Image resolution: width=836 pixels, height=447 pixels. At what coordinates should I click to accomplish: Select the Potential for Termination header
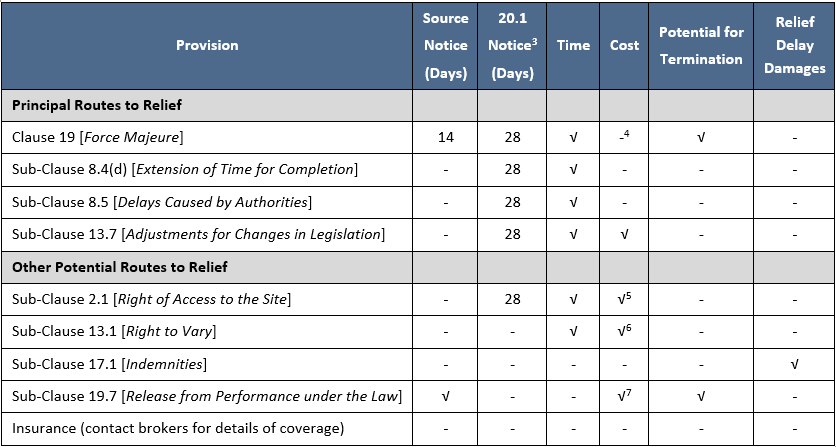701,46
